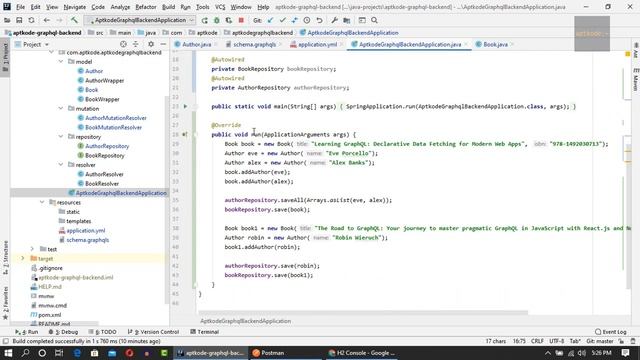Click the Git Update Project icon
Screen dimensions: 640x360
pyautogui.click(x=270, y=20)
